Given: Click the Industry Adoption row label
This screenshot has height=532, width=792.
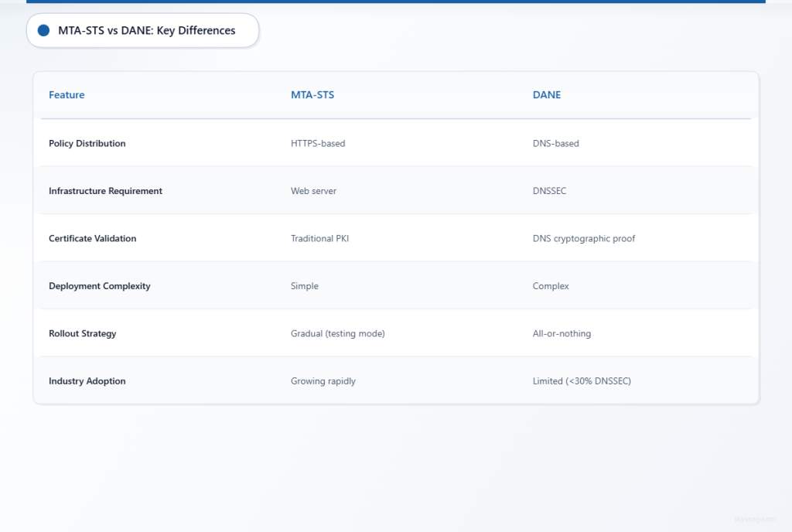Looking at the screenshot, I should click(87, 380).
